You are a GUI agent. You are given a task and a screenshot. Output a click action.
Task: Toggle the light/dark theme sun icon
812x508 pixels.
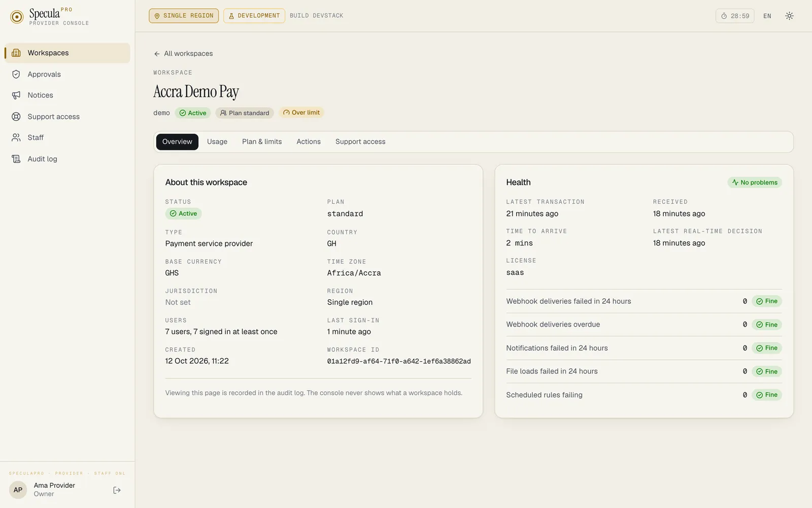789,16
